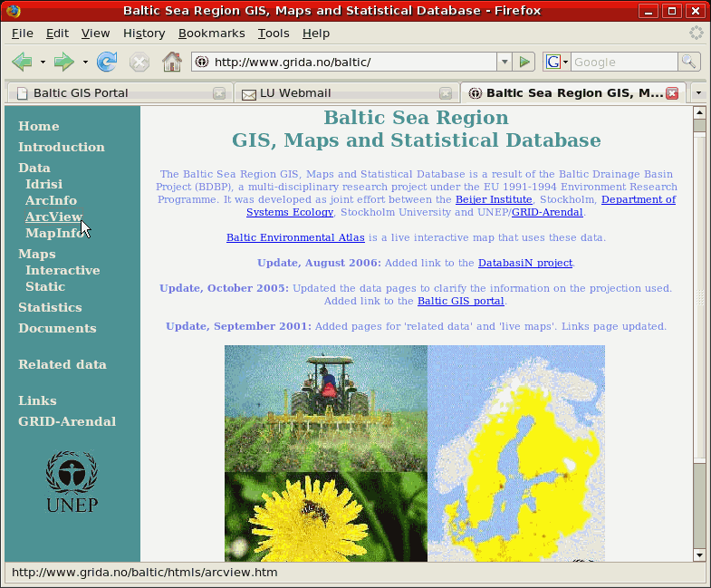Open the Baltic GIS portal link
The width and height of the screenshot is (711, 588).
click(461, 302)
